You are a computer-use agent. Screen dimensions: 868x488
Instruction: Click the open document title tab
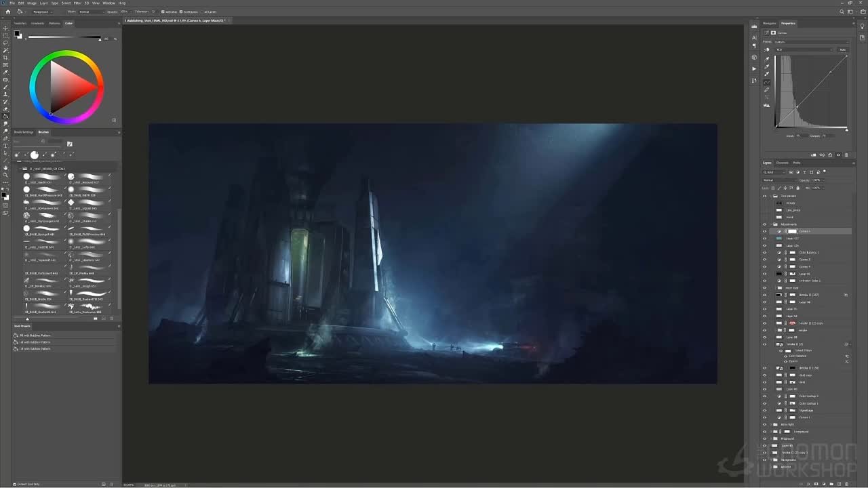(x=176, y=20)
